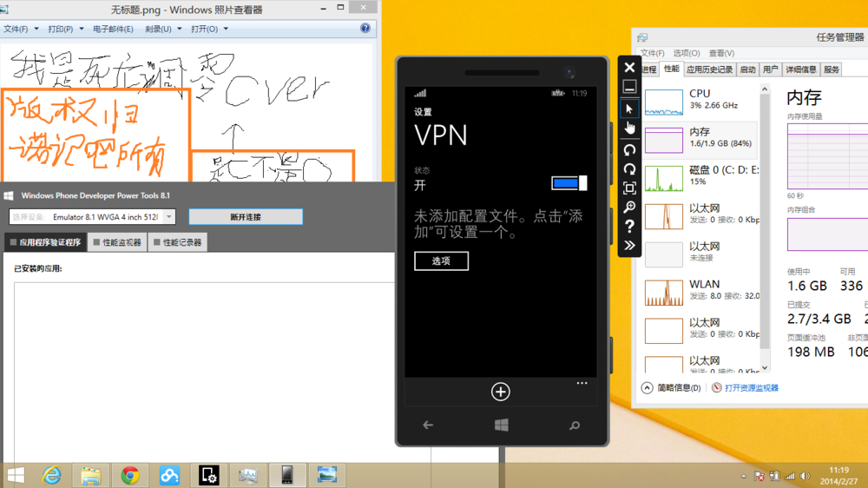Open Task Manager taskbar icon
Screen dimensions: 868x488
pos(248,475)
